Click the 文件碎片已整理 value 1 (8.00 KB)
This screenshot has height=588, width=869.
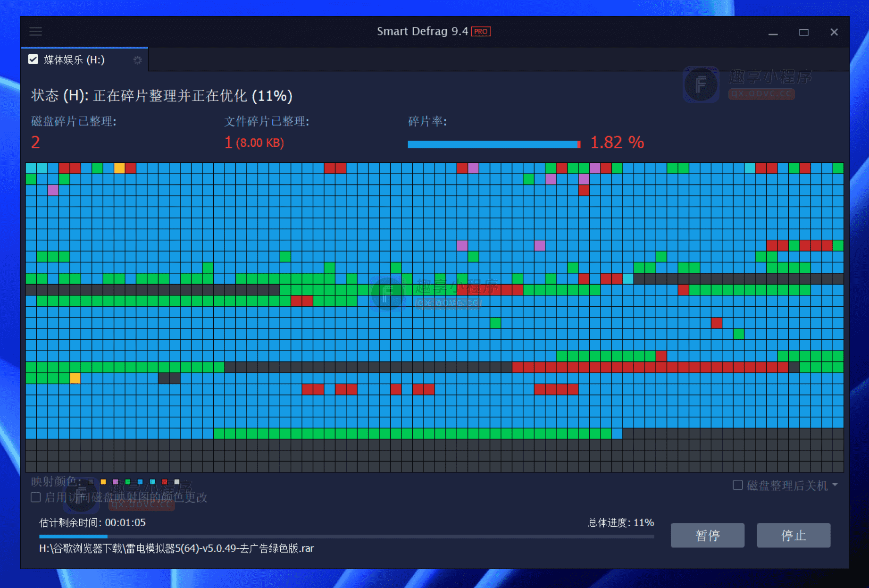coord(254,143)
